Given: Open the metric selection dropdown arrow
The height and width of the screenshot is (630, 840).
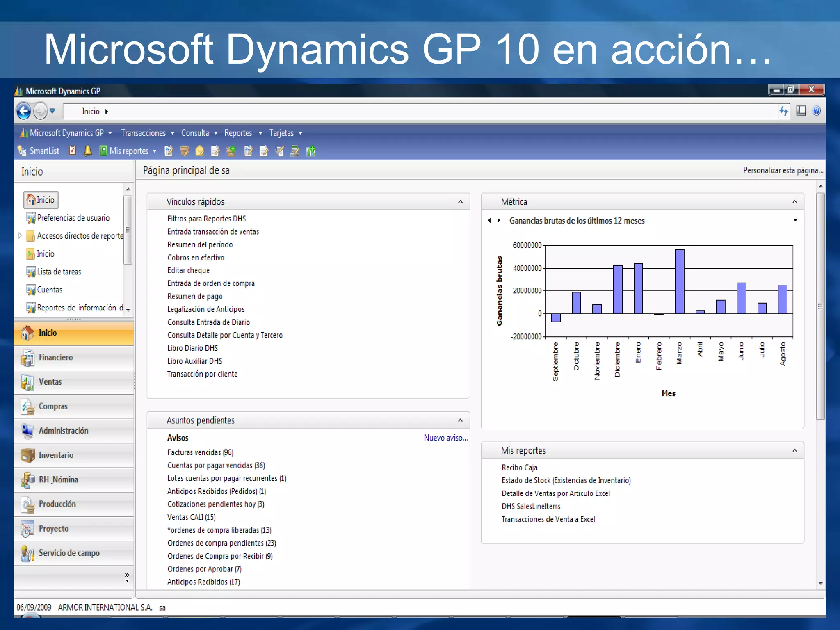Looking at the screenshot, I should [x=795, y=220].
